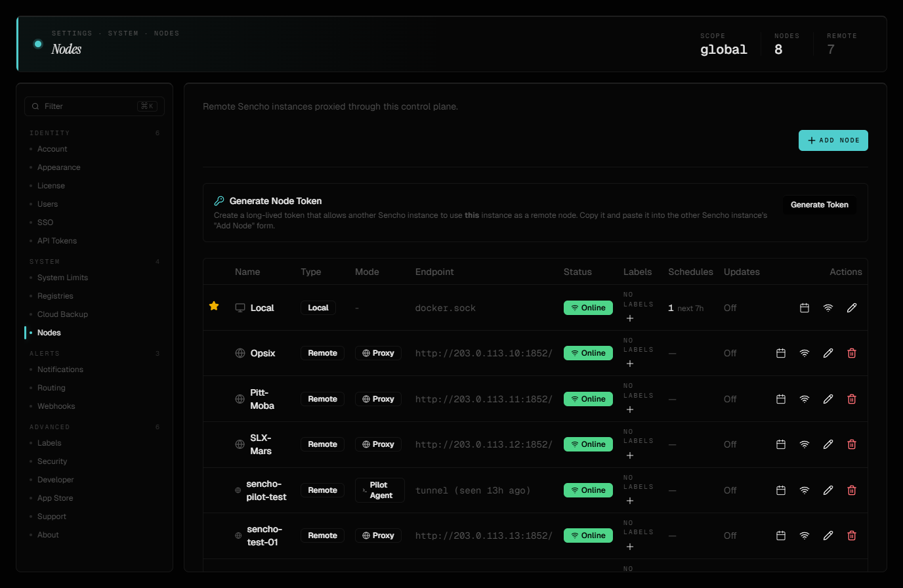Open schedules calendar icon for Opsix node
Screen dimensions: 903x588
click(x=781, y=353)
